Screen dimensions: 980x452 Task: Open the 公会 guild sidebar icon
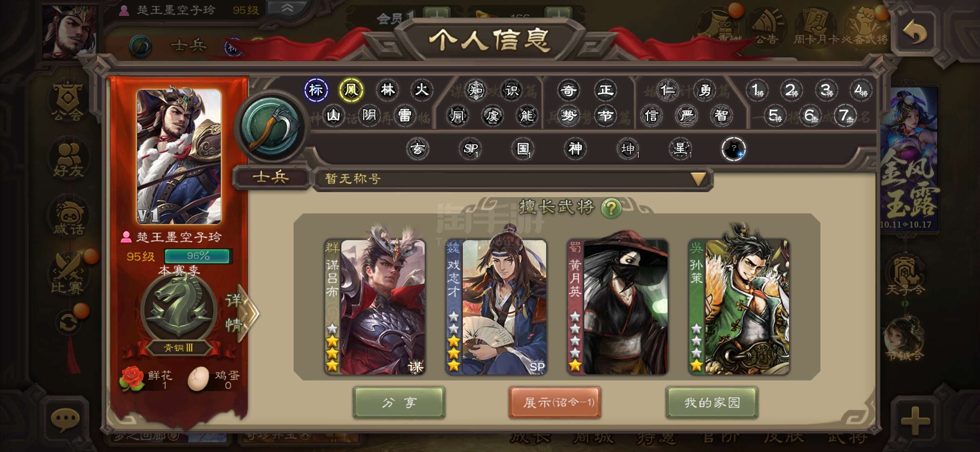pyautogui.click(x=67, y=101)
